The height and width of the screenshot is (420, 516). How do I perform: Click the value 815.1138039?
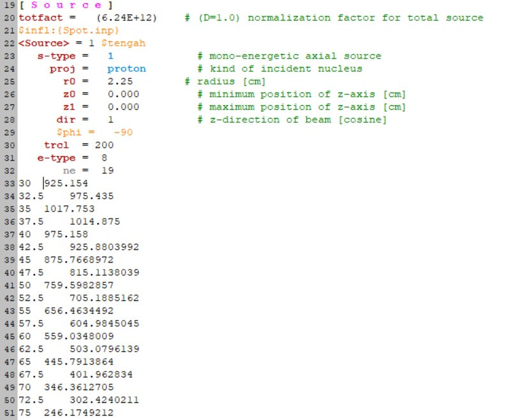(x=105, y=273)
